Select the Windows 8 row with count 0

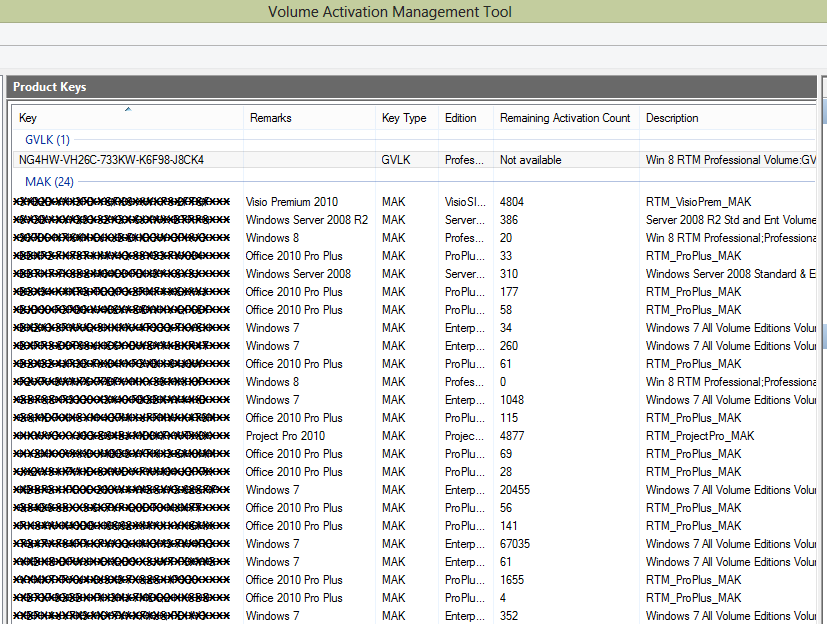[x=414, y=382]
